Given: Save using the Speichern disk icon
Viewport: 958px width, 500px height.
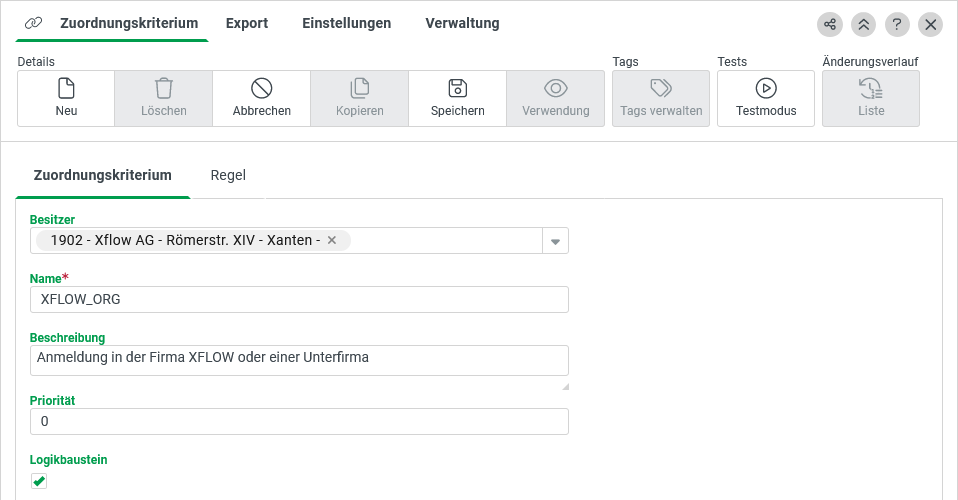Looking at the screenshot, I should [458, 88].
